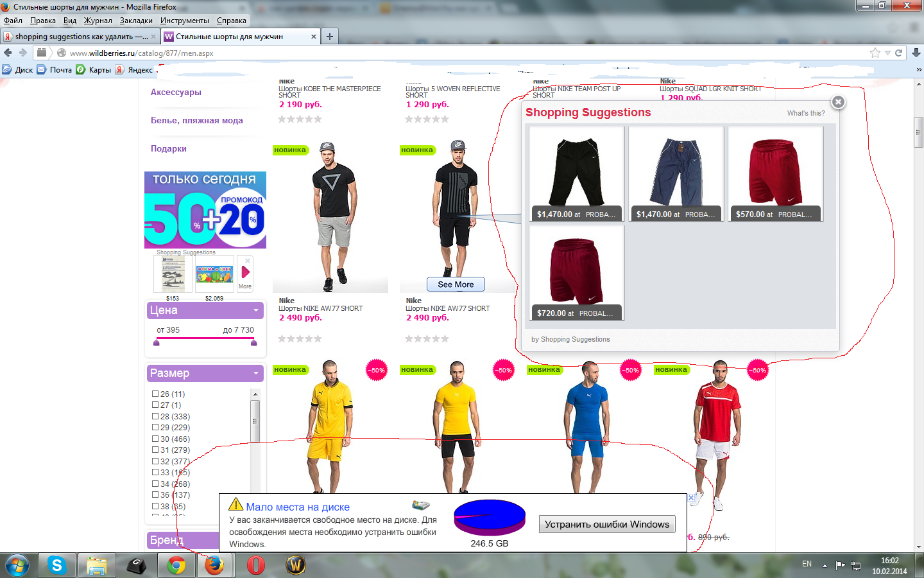Close the 'Стильные шорты для мужчин' tab
The image size is (924, 578).
(314, 37)
